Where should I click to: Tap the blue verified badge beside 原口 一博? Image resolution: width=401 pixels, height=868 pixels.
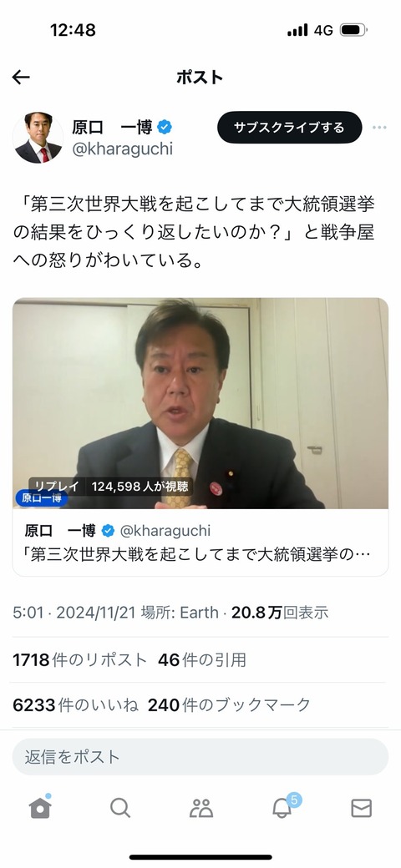click(165, 128)
